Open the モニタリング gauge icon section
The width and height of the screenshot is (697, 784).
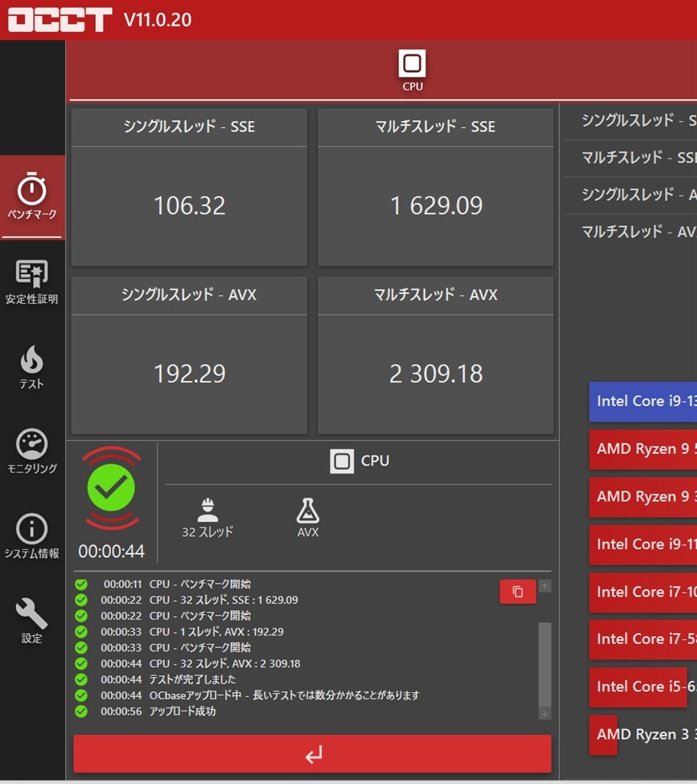[x=32, y=452]
